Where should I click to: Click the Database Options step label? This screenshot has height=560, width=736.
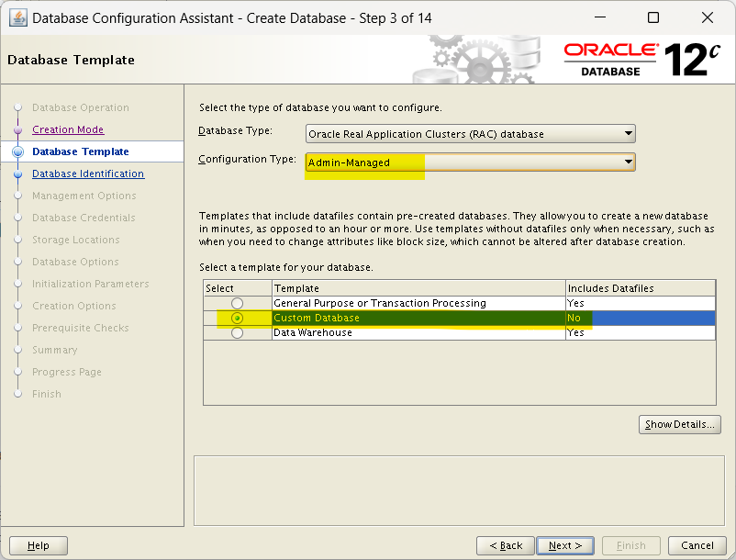pyautogui.click(x=75, y=262)
